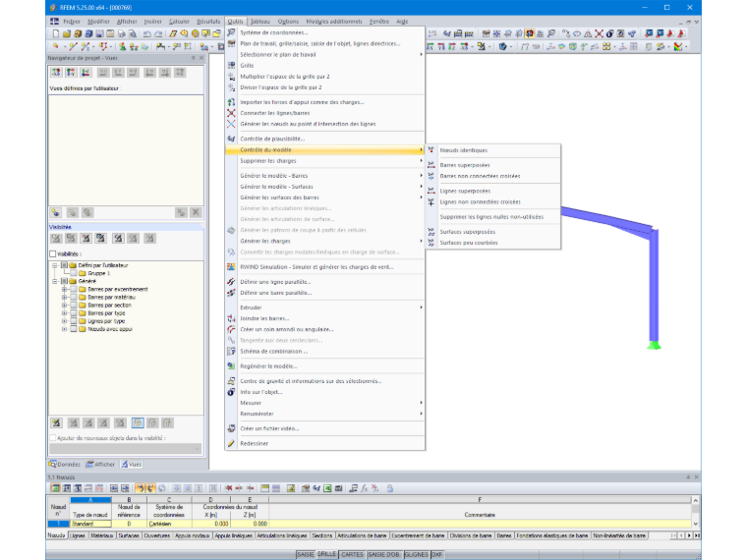The width and height of the screenshot is (747, 560).
Task: Click the 'Standard' node type cell
Action: 90,524
